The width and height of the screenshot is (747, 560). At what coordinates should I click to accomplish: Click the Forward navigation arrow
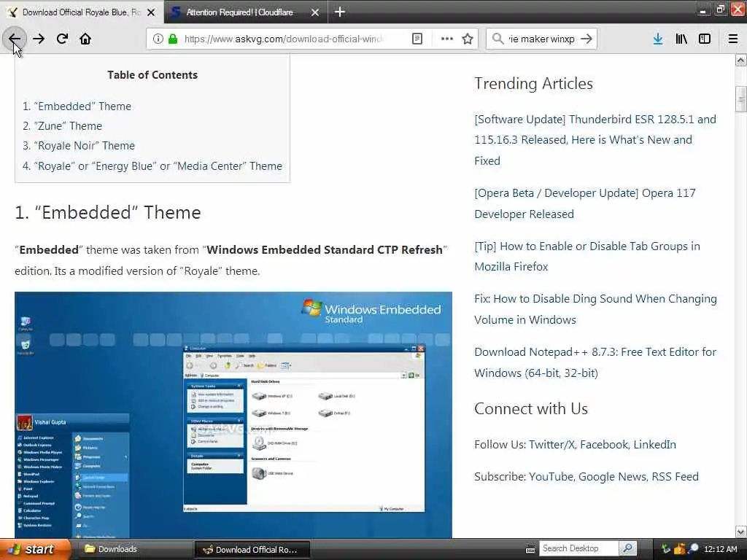click(x=39, y=39)
